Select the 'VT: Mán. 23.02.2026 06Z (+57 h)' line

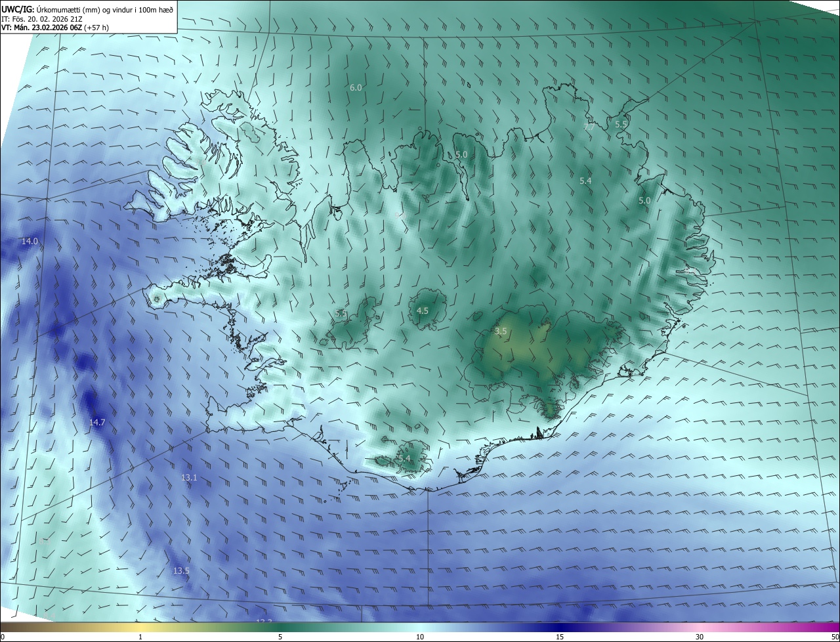[x=54, y=28]
